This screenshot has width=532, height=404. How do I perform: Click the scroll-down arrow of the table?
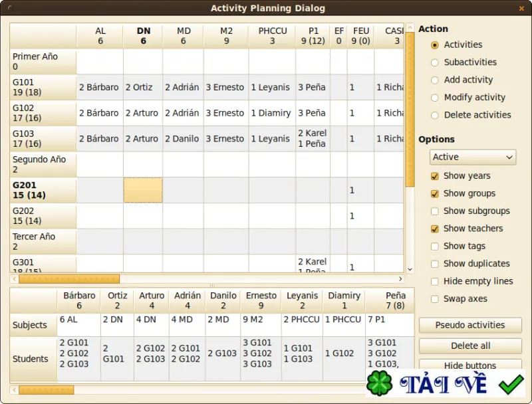pyautogui.click(x=410, y=270)
